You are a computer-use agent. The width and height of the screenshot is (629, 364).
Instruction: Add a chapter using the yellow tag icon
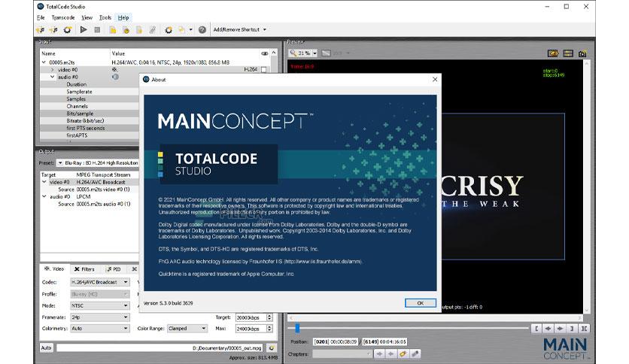[403, 354]
